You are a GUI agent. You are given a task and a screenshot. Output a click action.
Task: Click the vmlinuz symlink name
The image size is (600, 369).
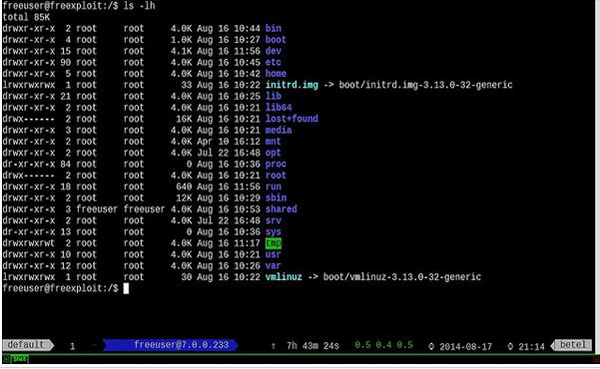click(284, 277)
